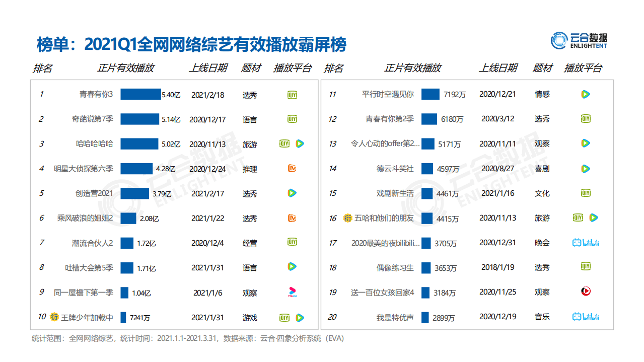Open the Mango TV icon beside 明星大侦探第六季
Image resolution: width=644 pixels, height=362 pixels.
(292, 169)
